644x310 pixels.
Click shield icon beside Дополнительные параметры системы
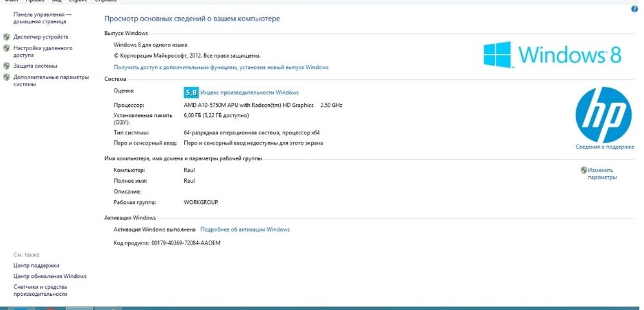6,77
